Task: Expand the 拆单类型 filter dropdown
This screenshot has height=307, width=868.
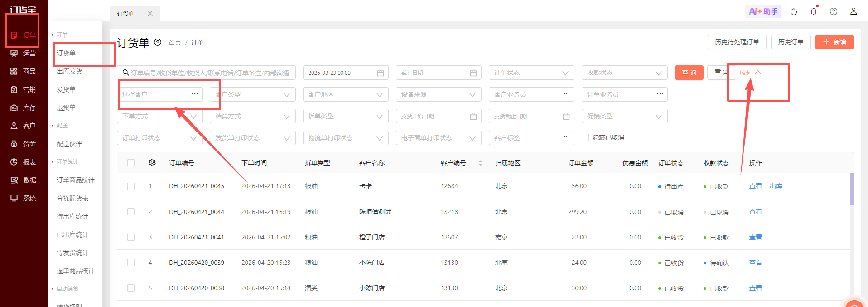Action: (x=346, y=116)
